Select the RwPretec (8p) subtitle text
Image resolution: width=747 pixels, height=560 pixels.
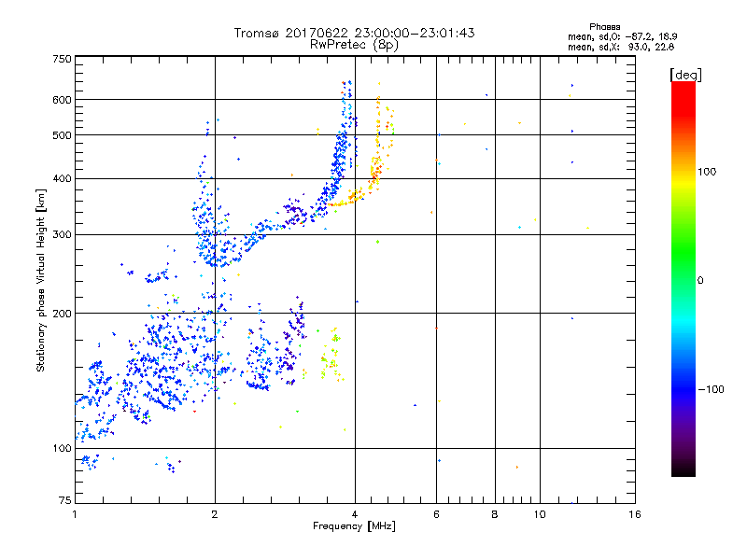click(354, 44)
